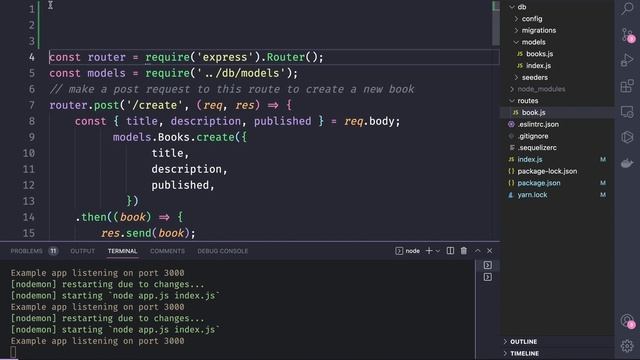The image size is (640, 360).
Task: Open the Remote Explorer icon
Action: (627, 111)
